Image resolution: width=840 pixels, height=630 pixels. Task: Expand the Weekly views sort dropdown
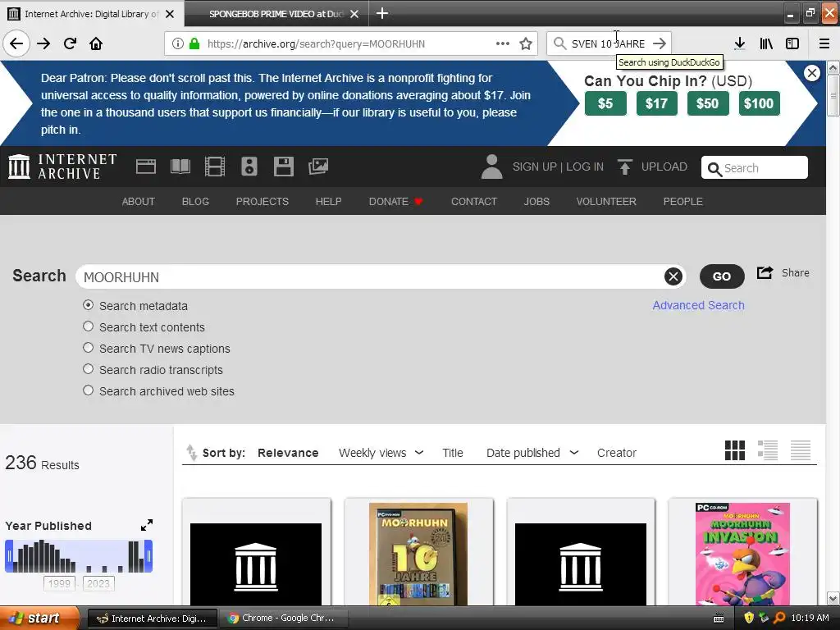(419, 453)
